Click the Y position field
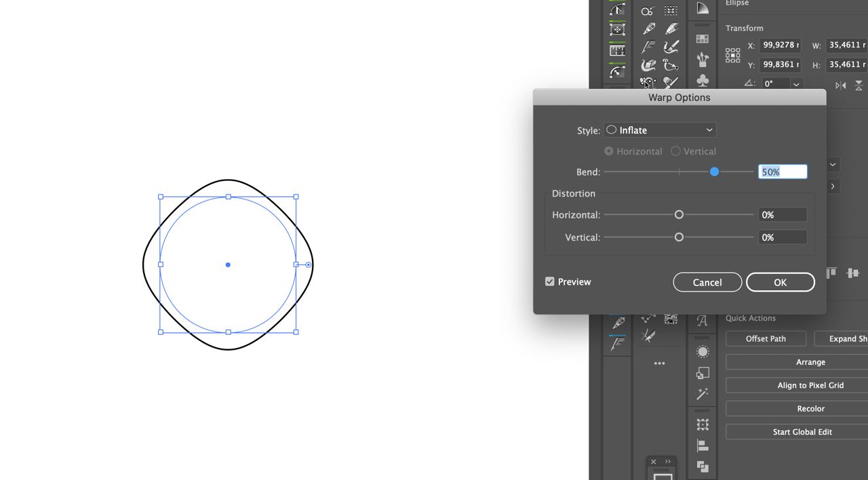The width and height of the screenshot is (868, 480). click(780, 65)
